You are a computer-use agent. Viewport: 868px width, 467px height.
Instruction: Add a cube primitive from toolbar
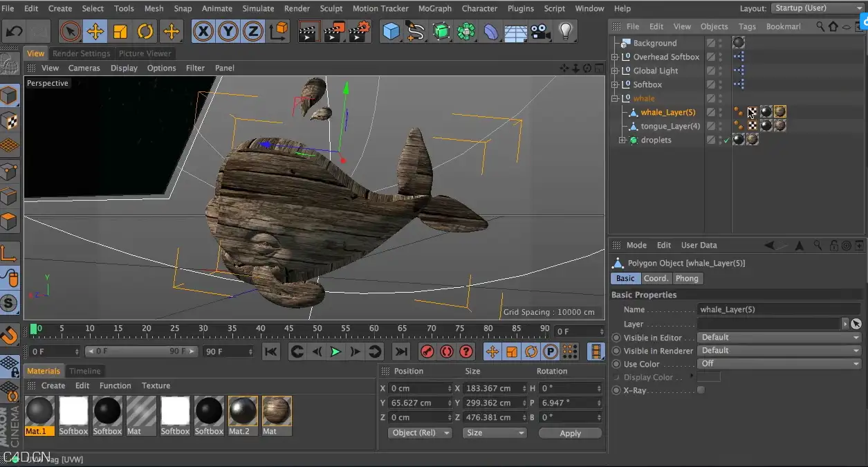[391, 31]
